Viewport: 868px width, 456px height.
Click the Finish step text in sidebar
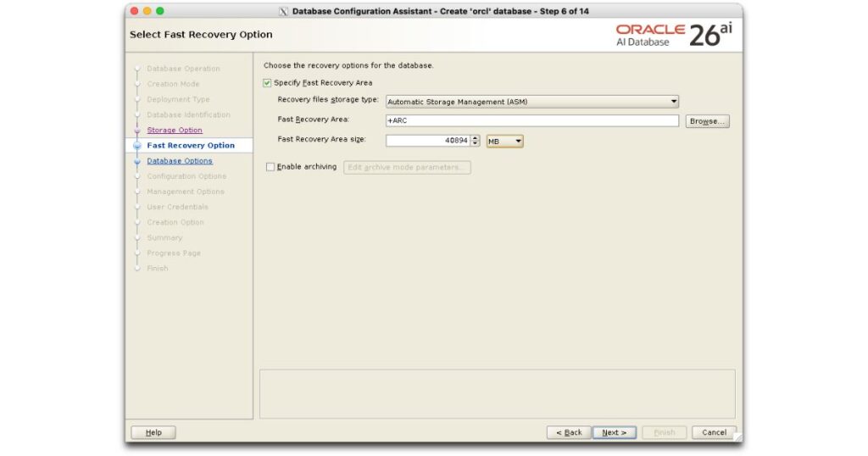(x=157, y=269)
